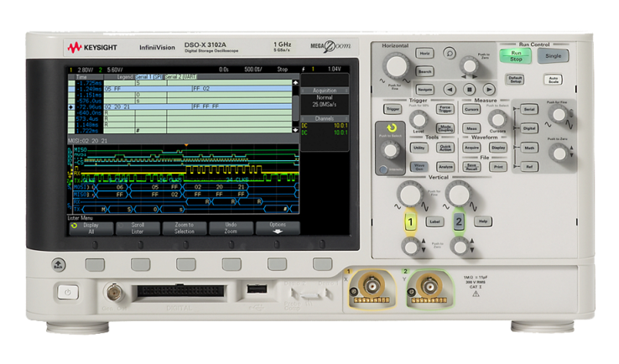Push the Print key

[498, 167]
